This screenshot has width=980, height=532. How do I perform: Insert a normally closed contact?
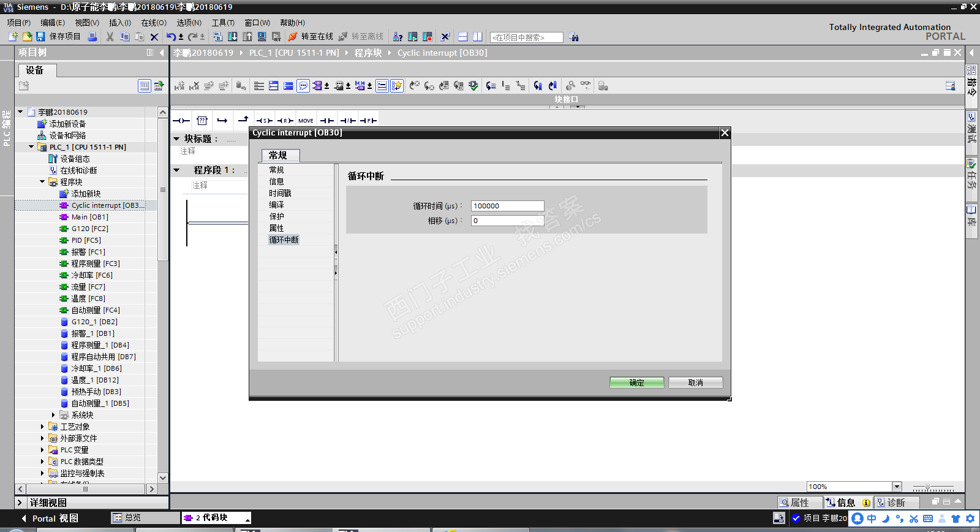[348, 121]
